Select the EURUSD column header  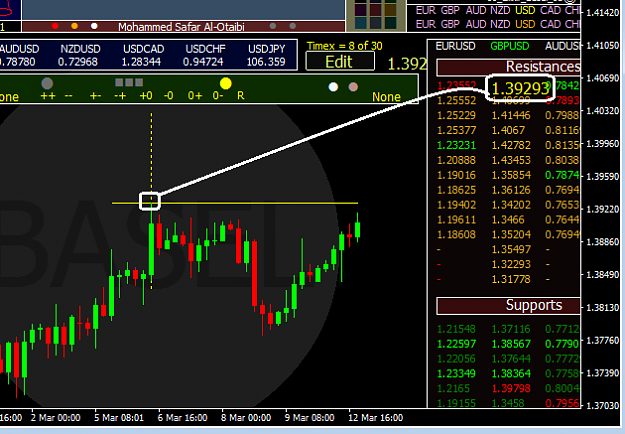(x=455, y=46)
